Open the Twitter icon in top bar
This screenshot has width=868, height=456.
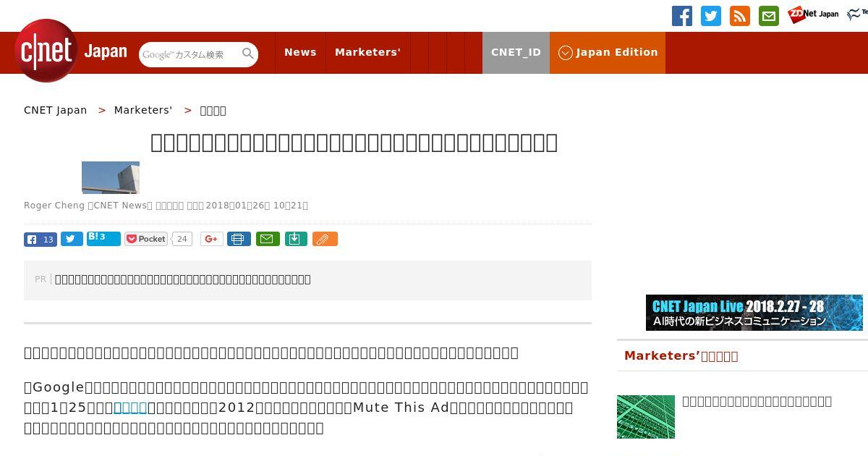pos(711,16)
